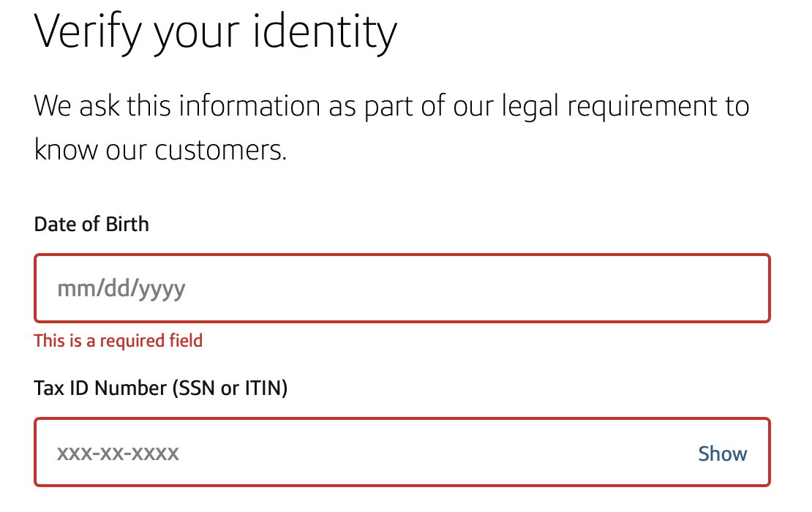The width and height of the screenshot is (812, 512).
Task: Focus the Tax ID Number input field
Action: 366,453
